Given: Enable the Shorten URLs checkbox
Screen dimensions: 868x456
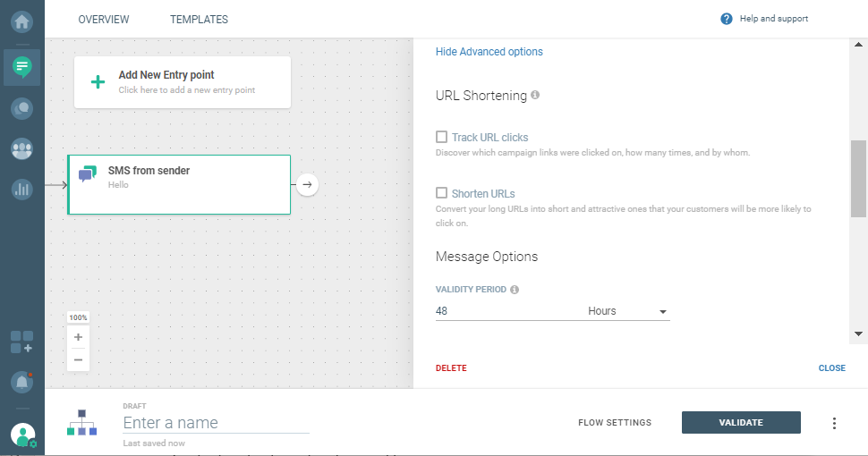Looking at the screenshot, I should tap(441, 193).
